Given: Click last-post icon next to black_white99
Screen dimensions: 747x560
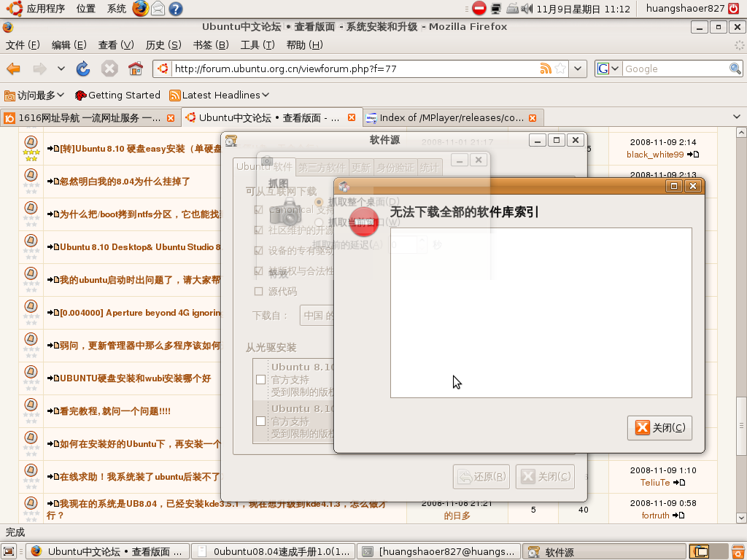Looking at the screenshot, I should (x=693, y=155).
